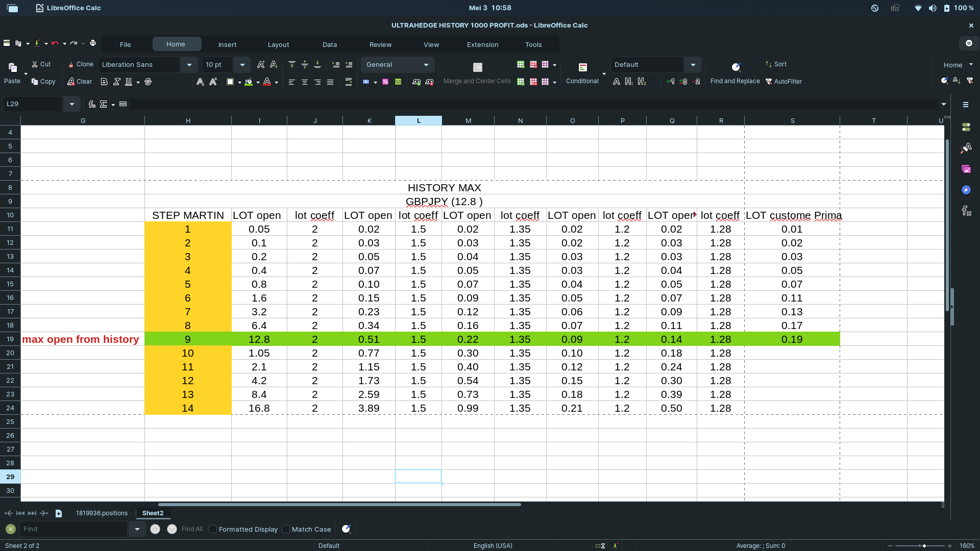Enable Formatted Display checkbox
This screenshot has width=980, height=551.
(x=213, y=529)
